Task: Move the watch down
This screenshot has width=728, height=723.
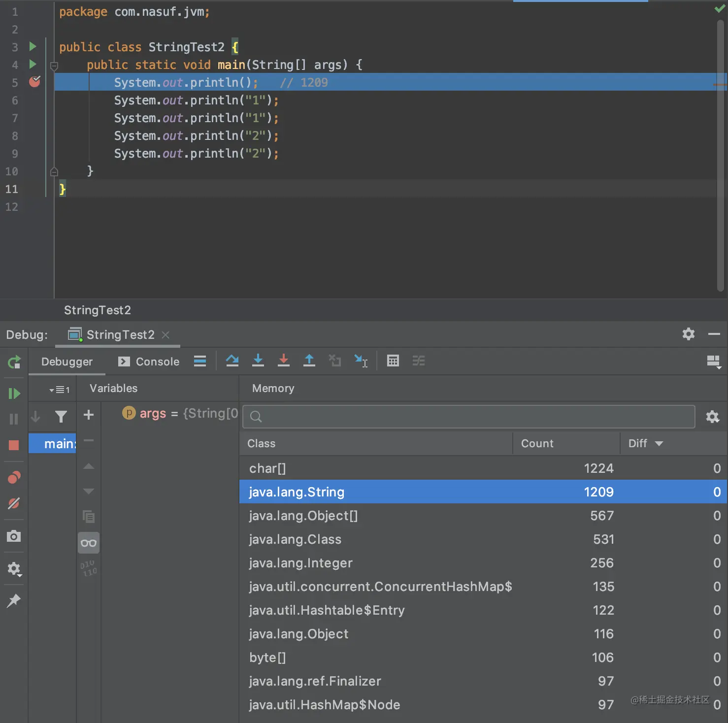Action: 89,491
